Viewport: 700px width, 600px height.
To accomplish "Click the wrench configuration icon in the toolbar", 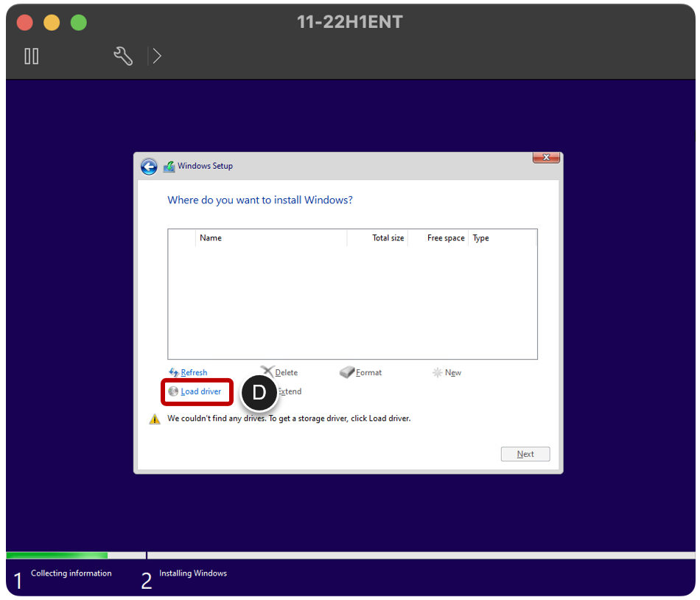I will pos(123,56).
